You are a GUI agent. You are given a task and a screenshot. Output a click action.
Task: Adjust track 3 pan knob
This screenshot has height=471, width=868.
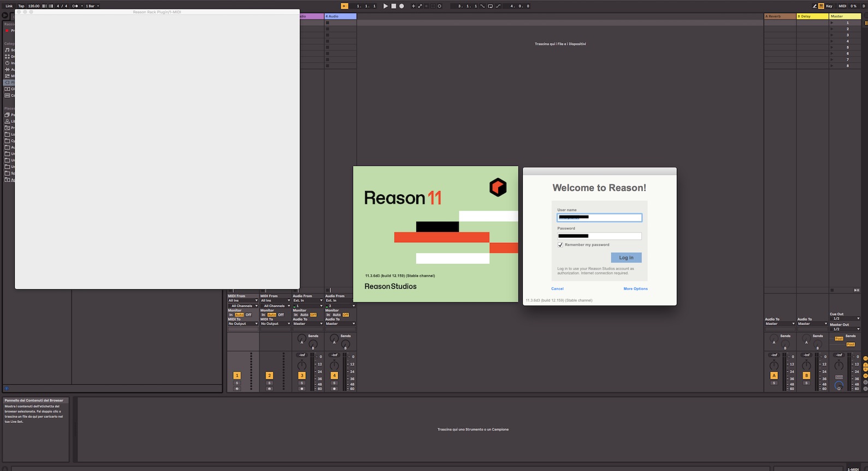click(302, 366)
